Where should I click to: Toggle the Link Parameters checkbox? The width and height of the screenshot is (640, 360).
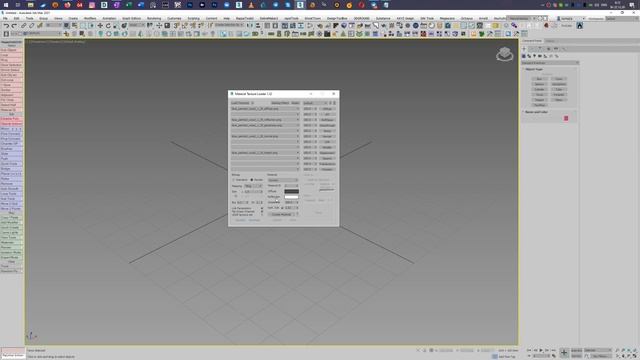(x=262, y=208)
